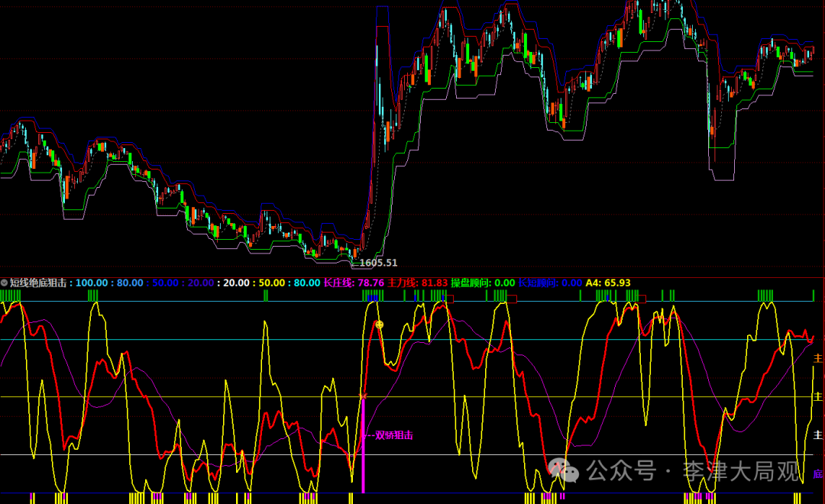Click the purple 底 label on right edge
This screenshot has height=504, width=825.
pyautogui.click(x=818, y=473)
